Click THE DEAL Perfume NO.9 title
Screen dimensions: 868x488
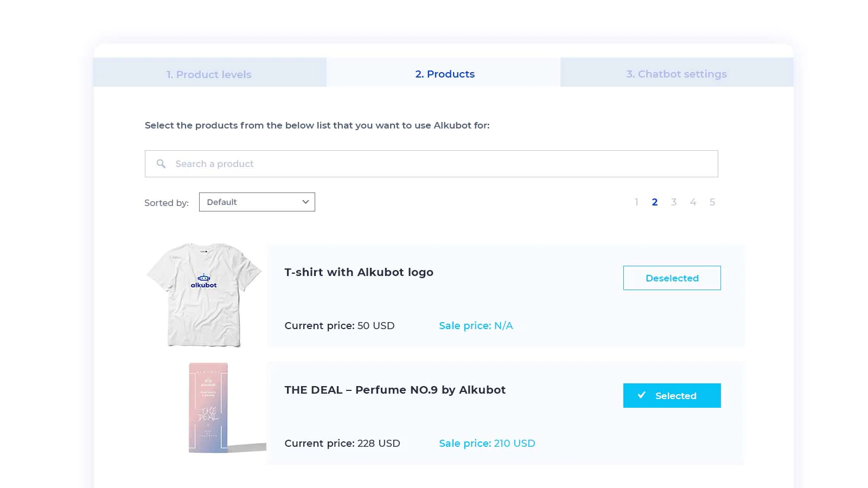tap(395, 390)
